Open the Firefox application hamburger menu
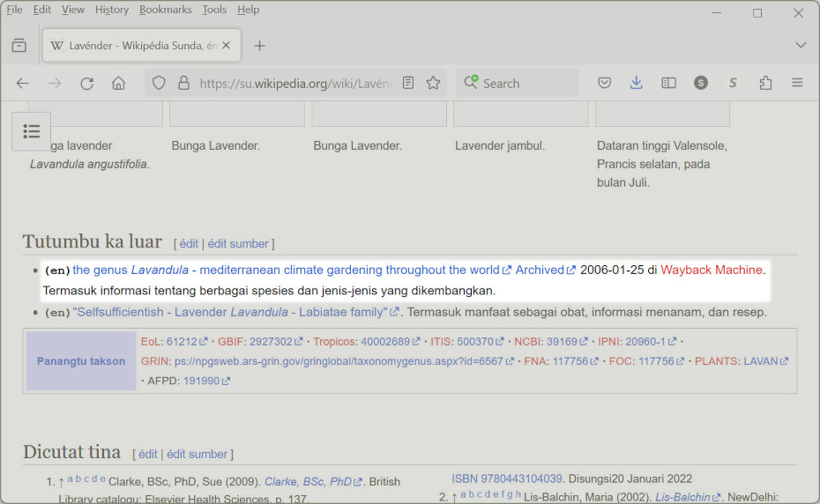This screenshot has width=820, height=504. (x=797, y=83)
